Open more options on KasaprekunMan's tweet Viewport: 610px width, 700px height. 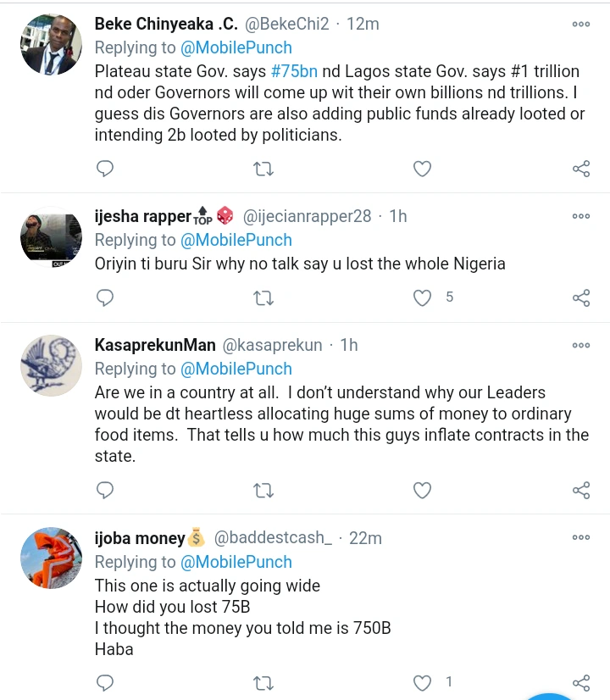click(581, 345)
